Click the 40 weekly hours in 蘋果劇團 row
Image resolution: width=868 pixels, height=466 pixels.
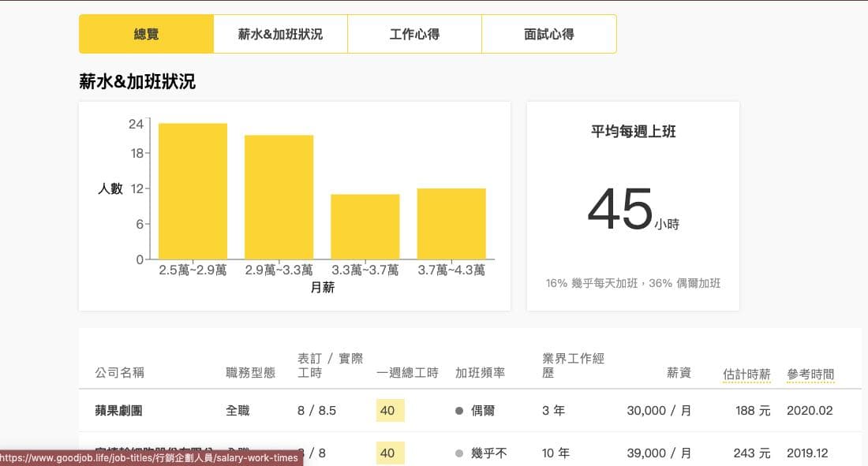coord(391,411)
